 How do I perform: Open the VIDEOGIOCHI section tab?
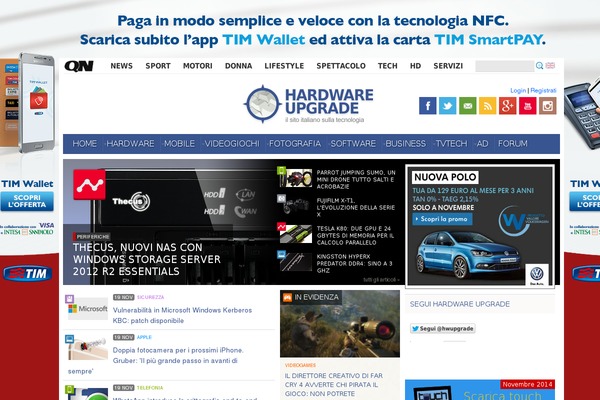(232, 144)
